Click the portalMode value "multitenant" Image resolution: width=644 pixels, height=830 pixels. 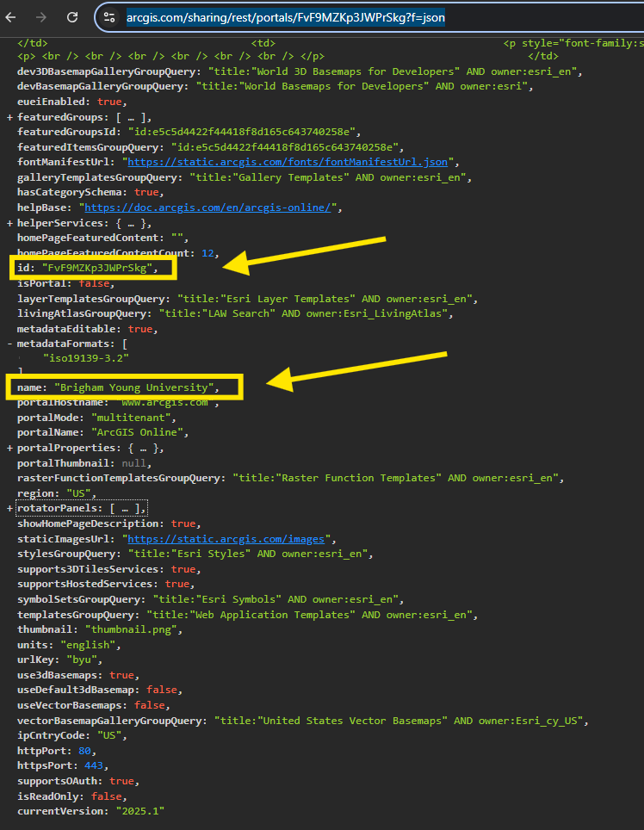pos(131,418)
